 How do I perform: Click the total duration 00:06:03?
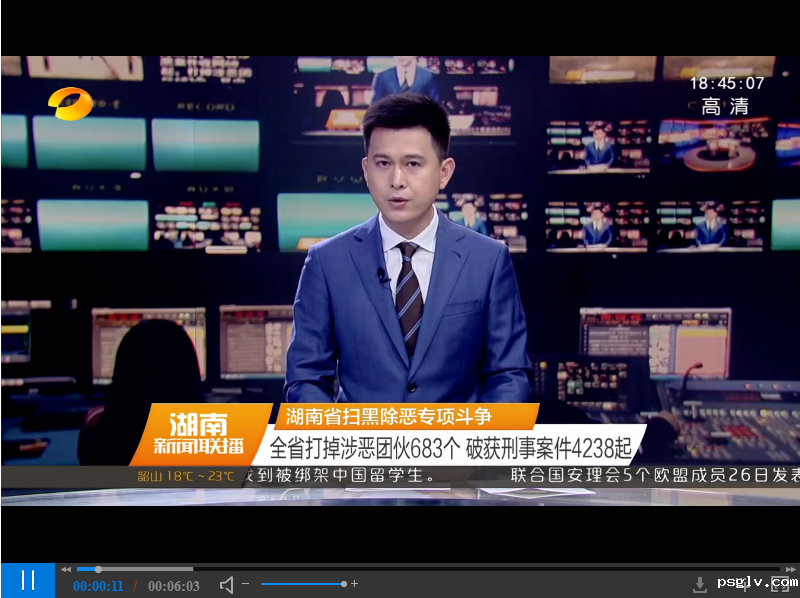coord(174,586)
